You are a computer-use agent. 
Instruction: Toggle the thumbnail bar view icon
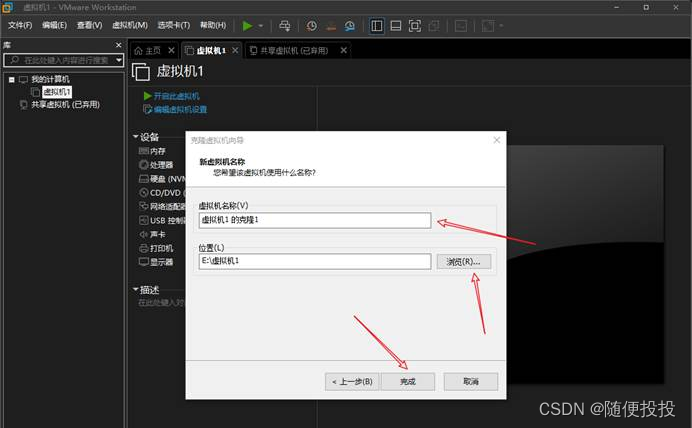coord(396,26)
